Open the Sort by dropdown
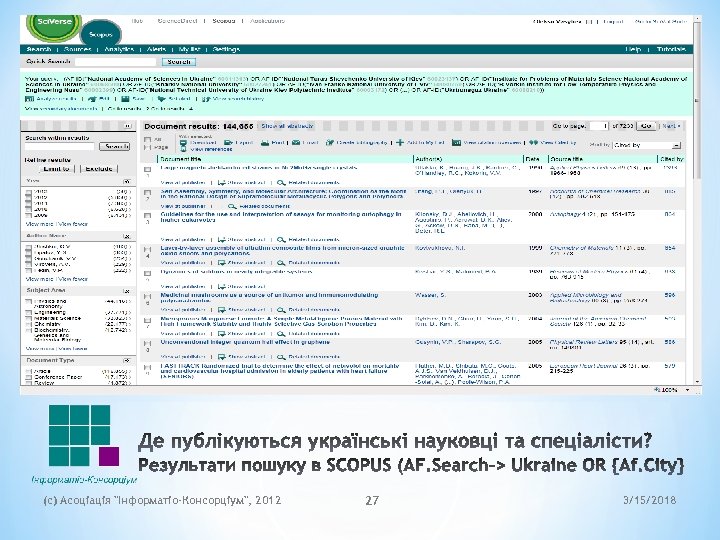720x540 pixels. (647, 145)
